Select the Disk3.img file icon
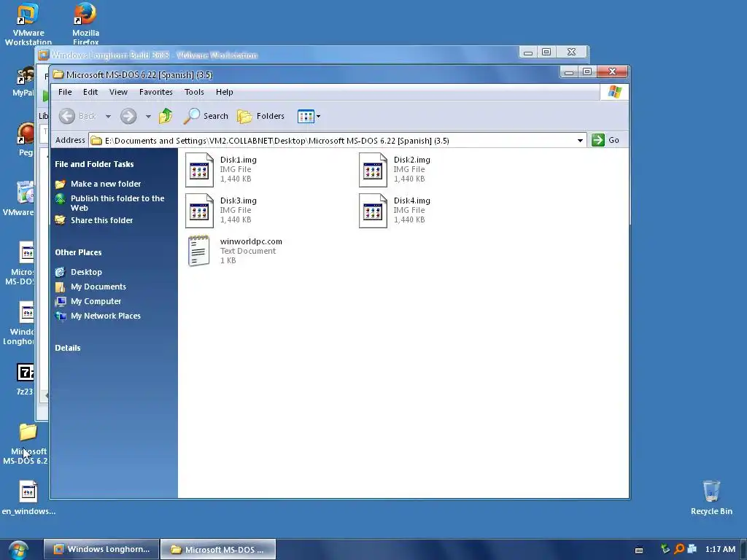Screen dimensions: 747x560 (x=199, y=211)
